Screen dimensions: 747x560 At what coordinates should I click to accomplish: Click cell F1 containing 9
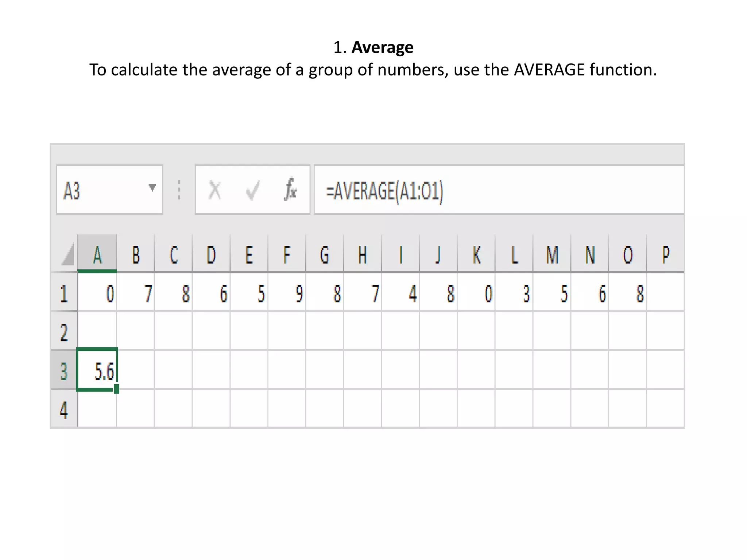click(287, 293)
